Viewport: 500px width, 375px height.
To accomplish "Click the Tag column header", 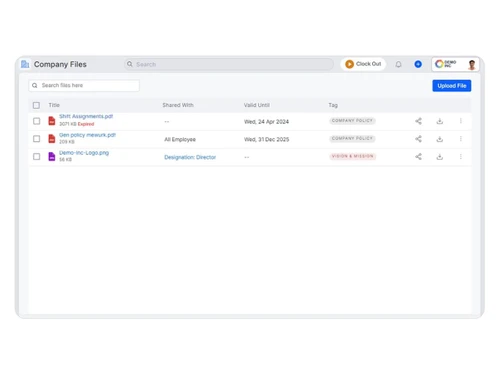I will tap(333, 105).
